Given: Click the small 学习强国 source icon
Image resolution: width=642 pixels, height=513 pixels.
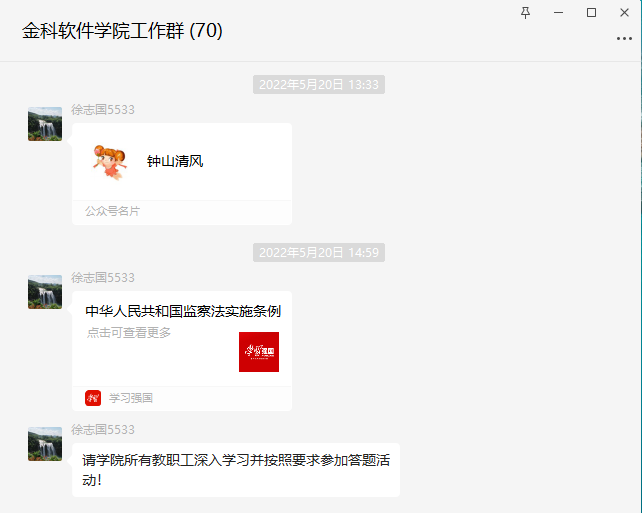Looking at the screenshot, I should point(93,398).
